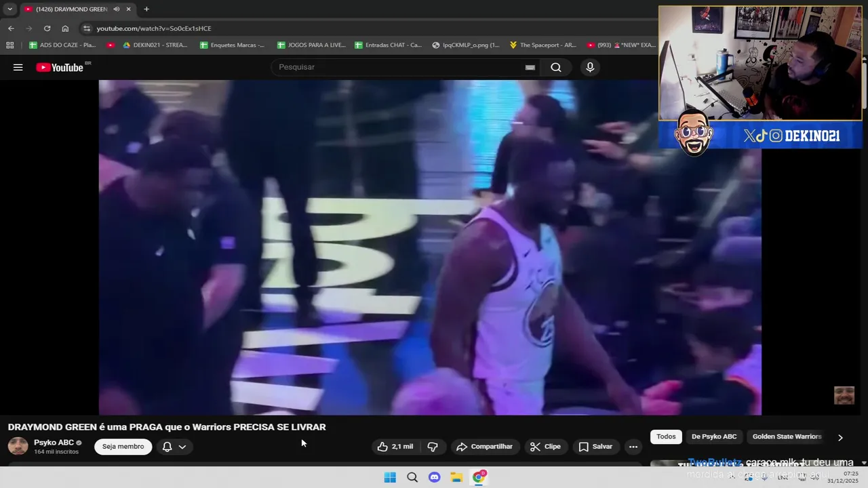868x488 pixels.
Task: Go forward in browser history
Action: (29, 28)
